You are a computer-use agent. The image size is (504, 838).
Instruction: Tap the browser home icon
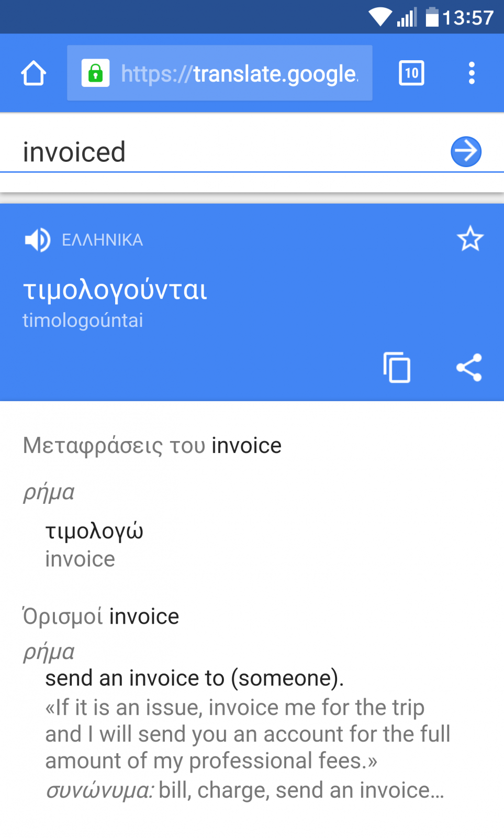pos(33,73)
